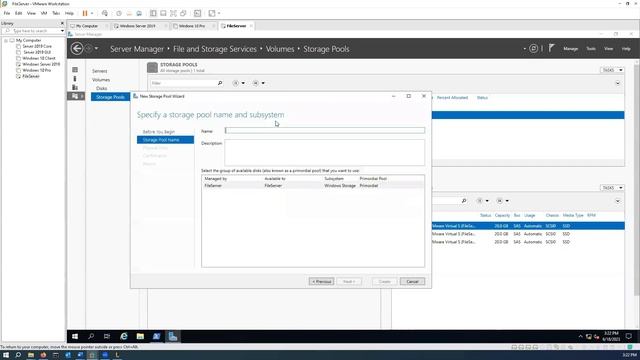This screenshot has width=640, height=360.
Task: Open guest Task View button
Action: 107,336
